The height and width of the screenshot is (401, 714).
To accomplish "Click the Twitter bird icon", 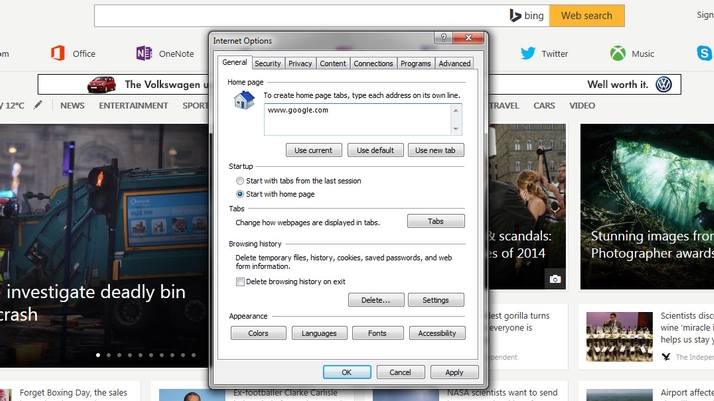I will [528, 54].
